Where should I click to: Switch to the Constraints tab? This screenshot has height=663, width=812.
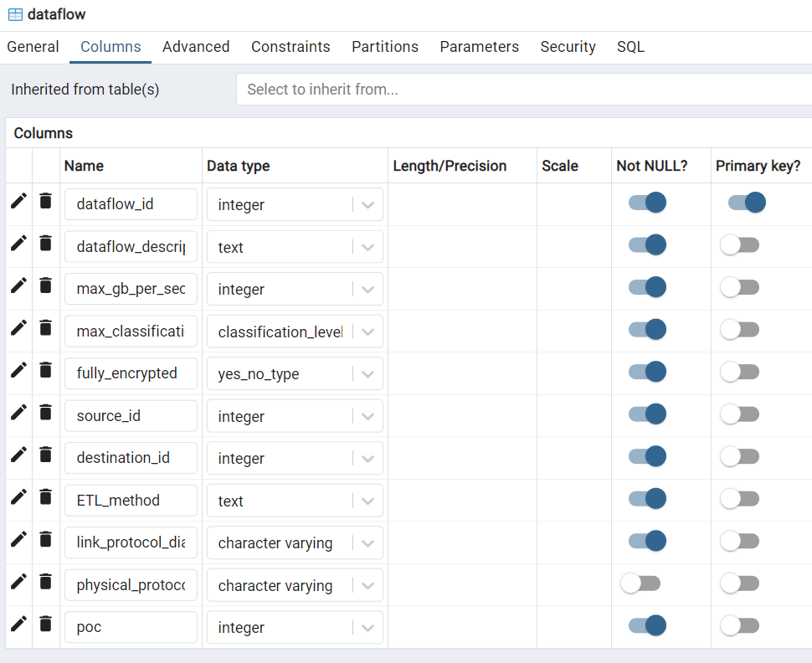[290, 47]
